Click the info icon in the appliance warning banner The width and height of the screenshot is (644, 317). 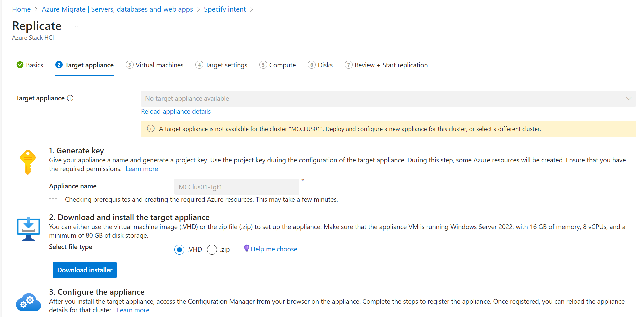(151, 129)
